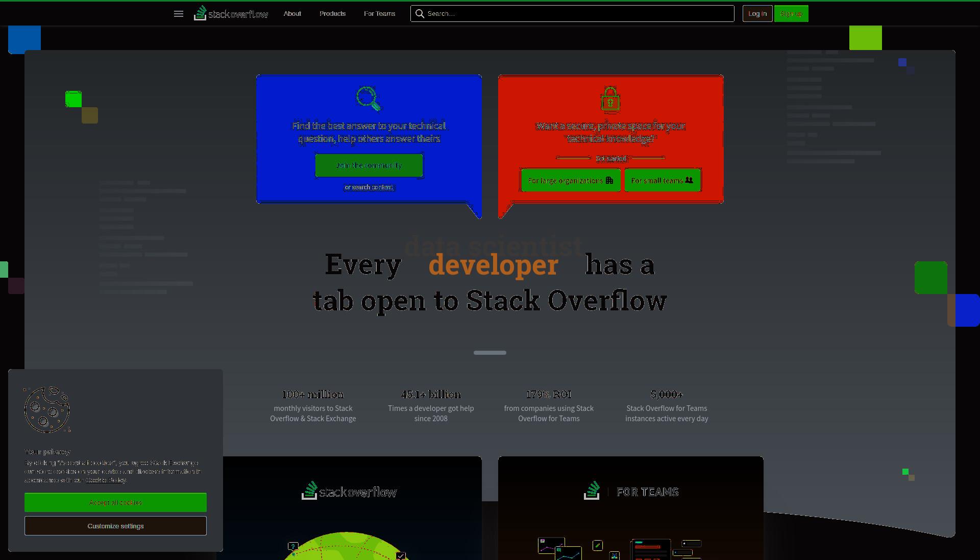
Task: Follow the 'or search content' link
Action: coord(369,187)
